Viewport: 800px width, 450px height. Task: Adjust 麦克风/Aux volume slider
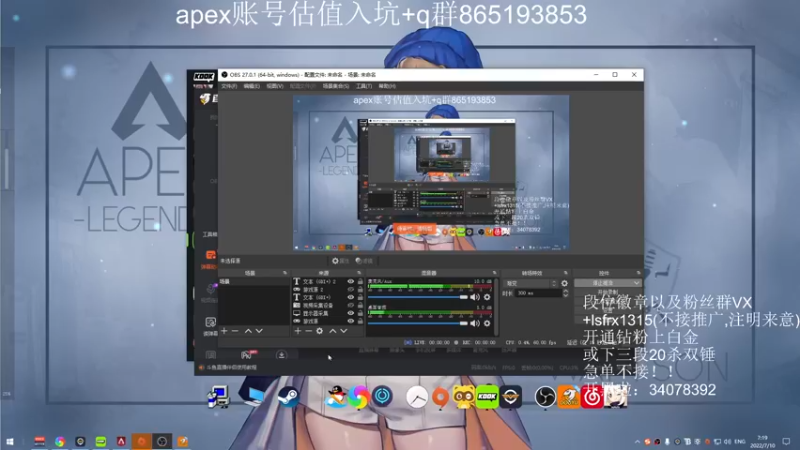(x=417, y=297)
